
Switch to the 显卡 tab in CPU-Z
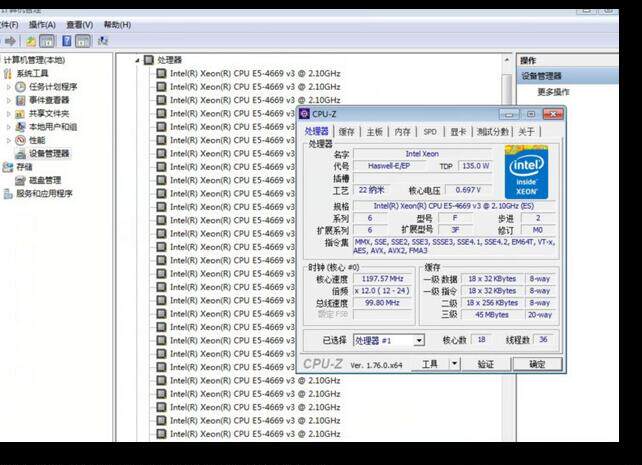tap(458, 132)
